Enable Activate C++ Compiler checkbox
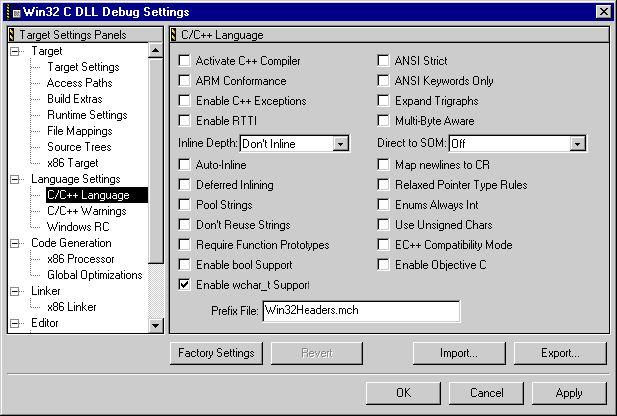 pos(184,61)
